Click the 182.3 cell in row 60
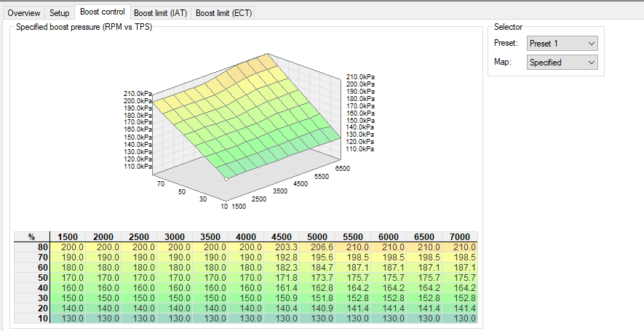 tap(282, 268)
